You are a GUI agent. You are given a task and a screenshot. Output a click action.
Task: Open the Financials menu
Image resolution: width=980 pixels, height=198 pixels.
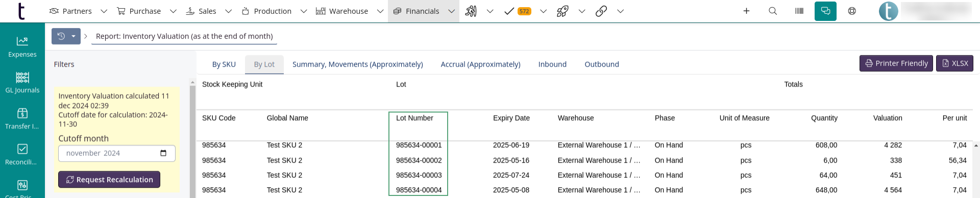pyautogui.click(x=416, y=11)
